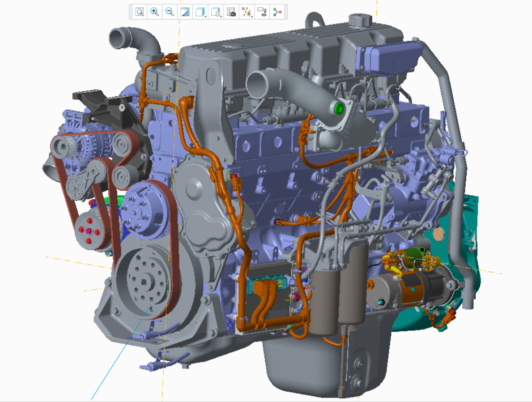This screenshot has width=532, height=402.
Task: Select the oil filler cap atop the valve cover
Action: point(360,21)
